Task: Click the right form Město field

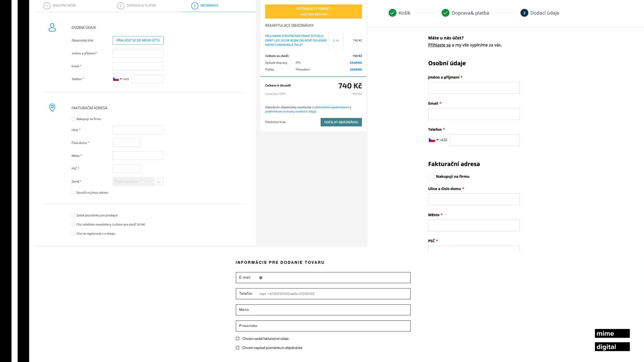Action: click(x=474, y=225)
